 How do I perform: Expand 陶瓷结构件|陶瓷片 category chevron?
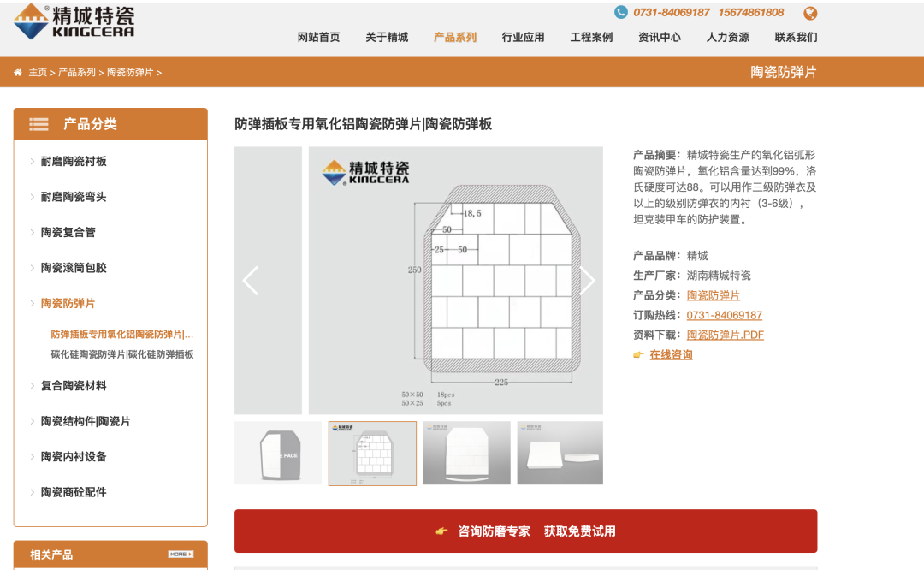click(32, 421)
